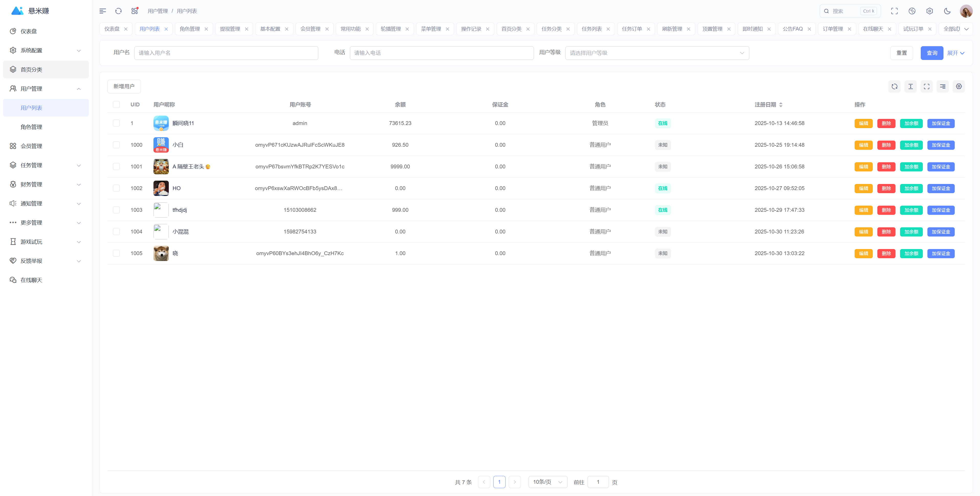Image resolution: width=980 pixels, height=496 pixels.
Task: Sort by the 注册日期 column arrows
Action: [781, 105]
